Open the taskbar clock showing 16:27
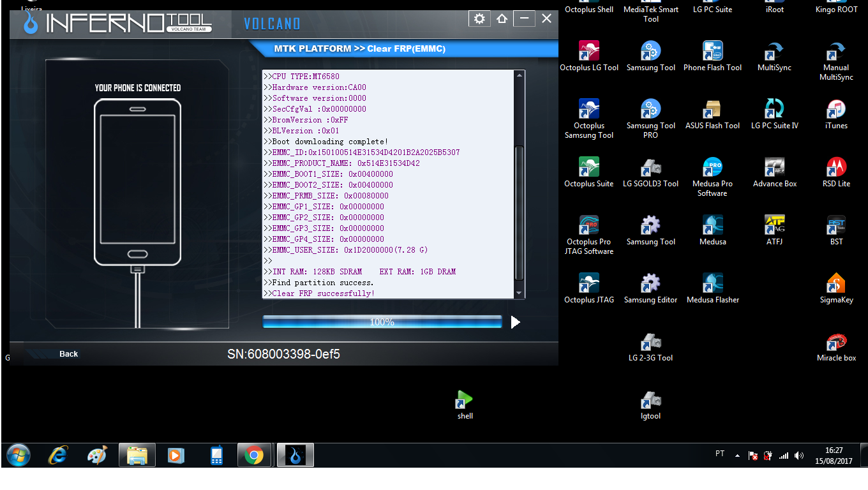868x490 pixels. 834,456
